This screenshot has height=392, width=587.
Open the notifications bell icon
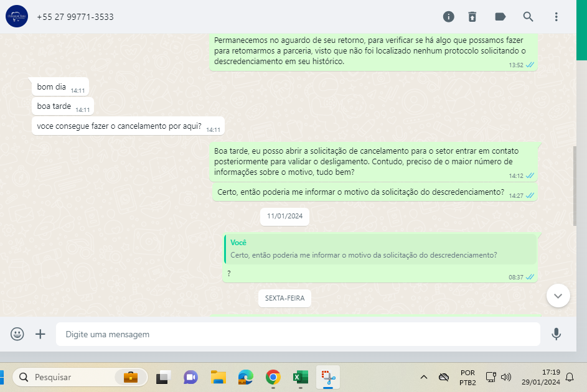click(x=570, y=377)
